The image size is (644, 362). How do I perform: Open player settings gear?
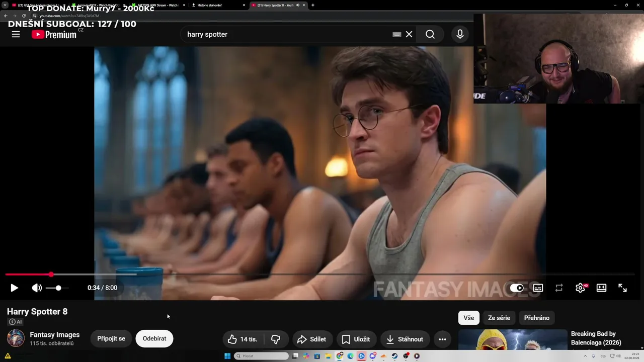pos(581,288)
